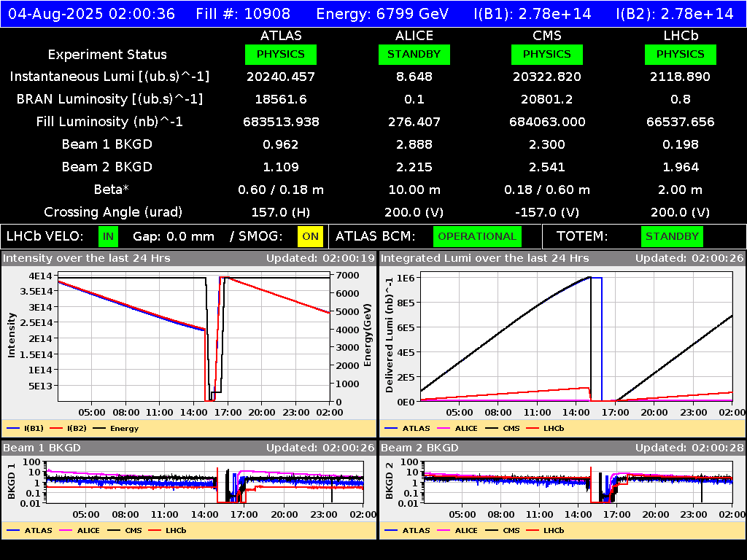747x560 pixels.
Task: Click ALICE legend entry in Integrated Lumi chart
Action: (457, 429)
